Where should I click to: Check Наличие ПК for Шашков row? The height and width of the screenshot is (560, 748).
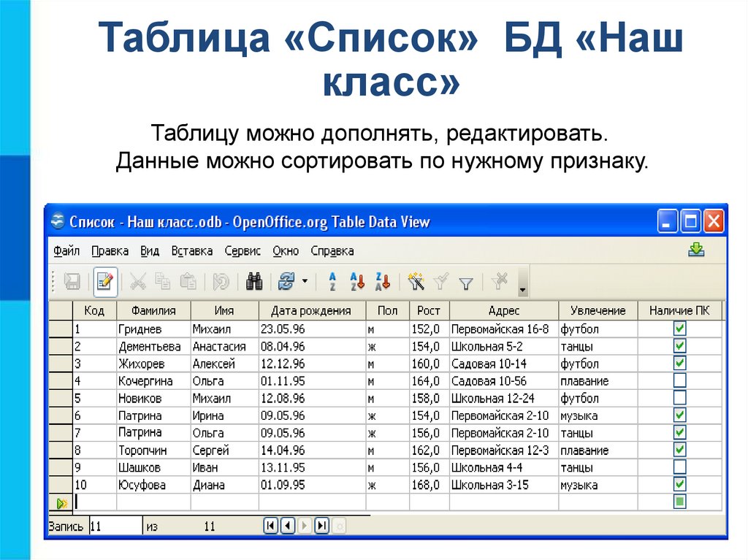[680, 467]
